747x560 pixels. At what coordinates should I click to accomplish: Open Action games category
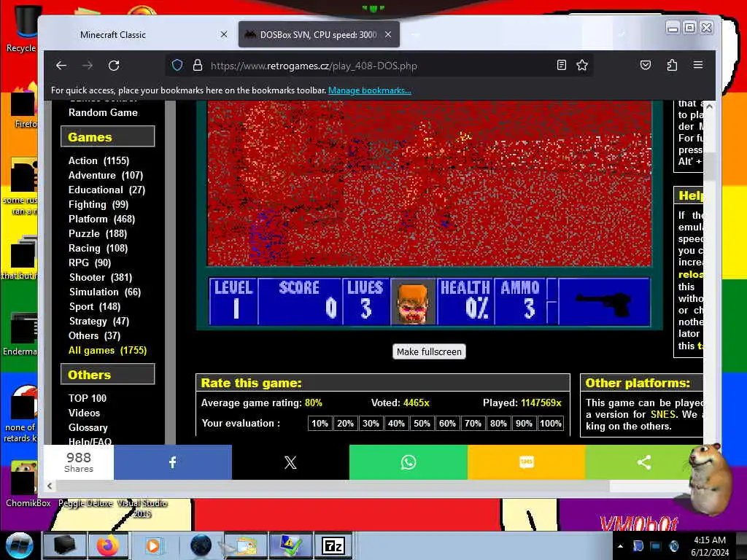98,160
